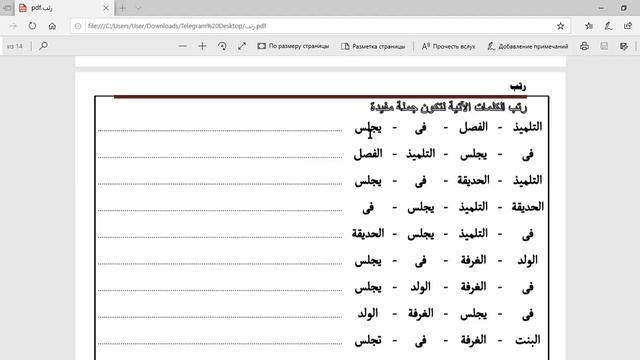This screenshot has width=640, height=360.
Task: Click the address bar file URL
Action: [x=177, y=26]
